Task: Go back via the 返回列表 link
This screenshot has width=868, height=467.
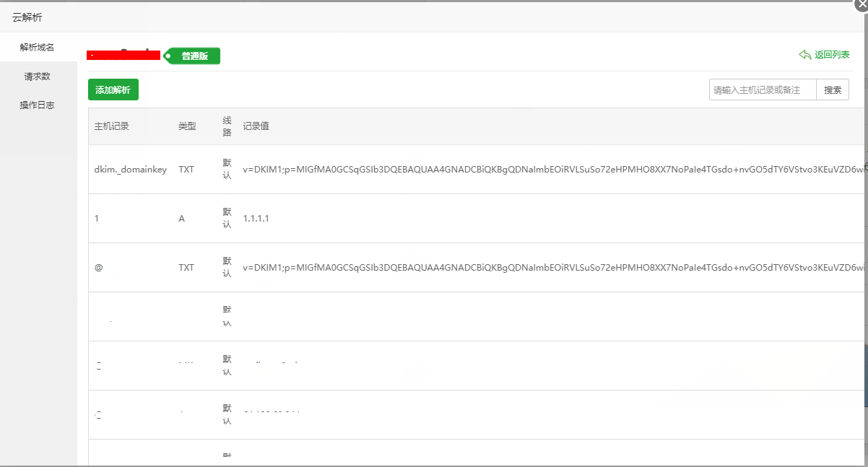Action: (832, 55)
